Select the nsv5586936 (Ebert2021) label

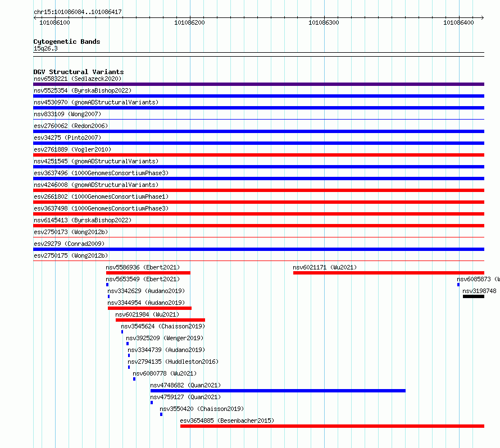(143, 267)
